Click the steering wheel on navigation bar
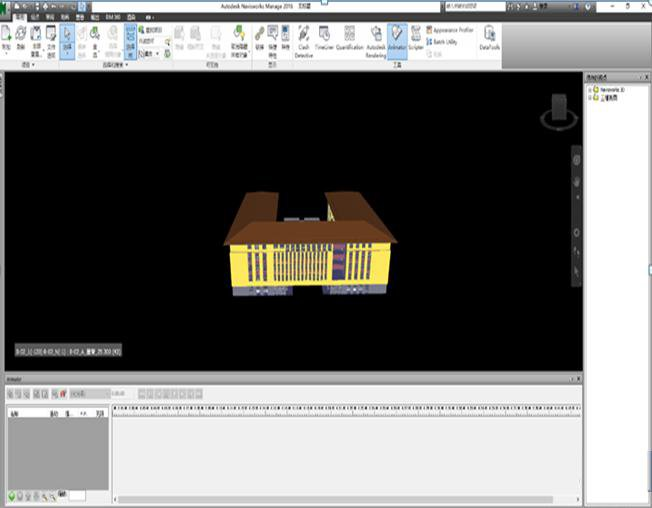 tap(576, 160)
